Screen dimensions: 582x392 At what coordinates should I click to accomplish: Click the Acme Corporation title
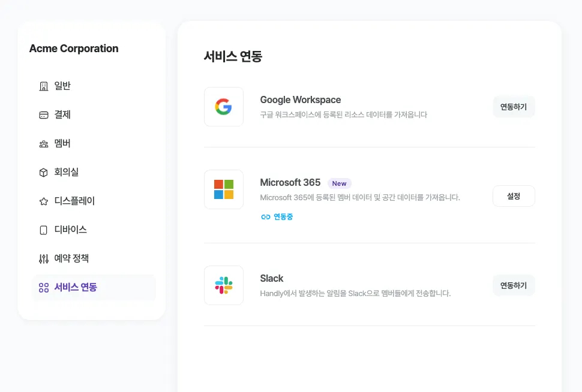[74, 49]
